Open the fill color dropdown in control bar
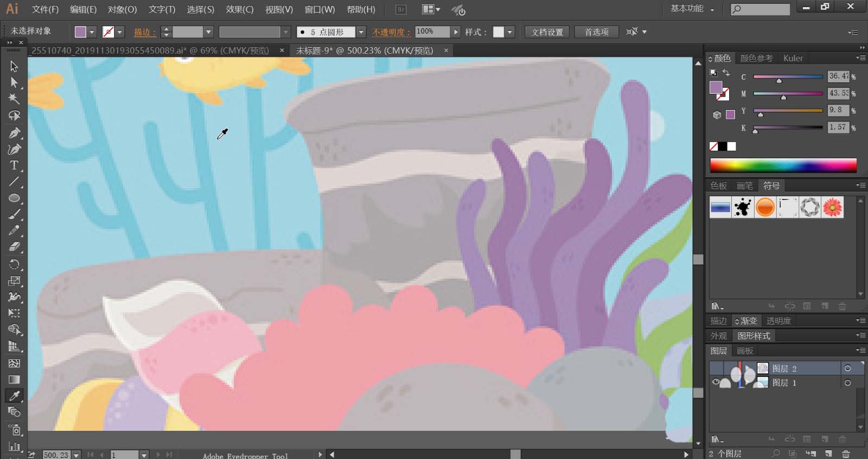Image resolution: width=868 pixels, height=459 pixels. coord(92,32)
